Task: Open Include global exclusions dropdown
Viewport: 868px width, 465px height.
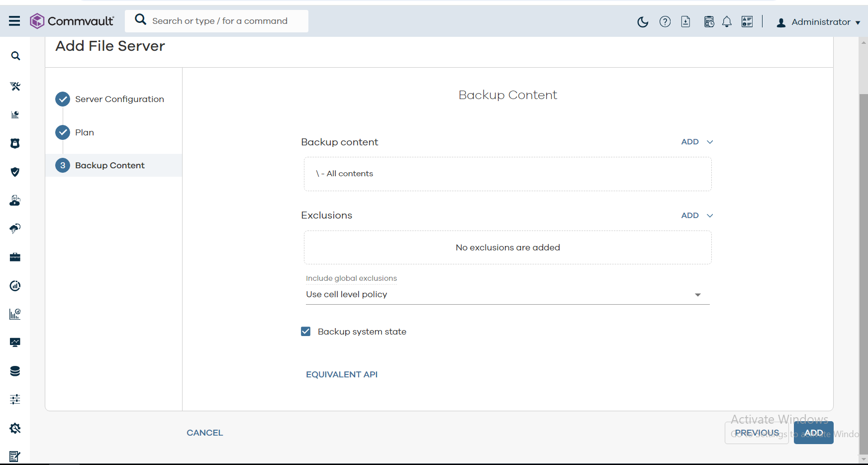Action: pyautogui.click(x=507, y=295)
